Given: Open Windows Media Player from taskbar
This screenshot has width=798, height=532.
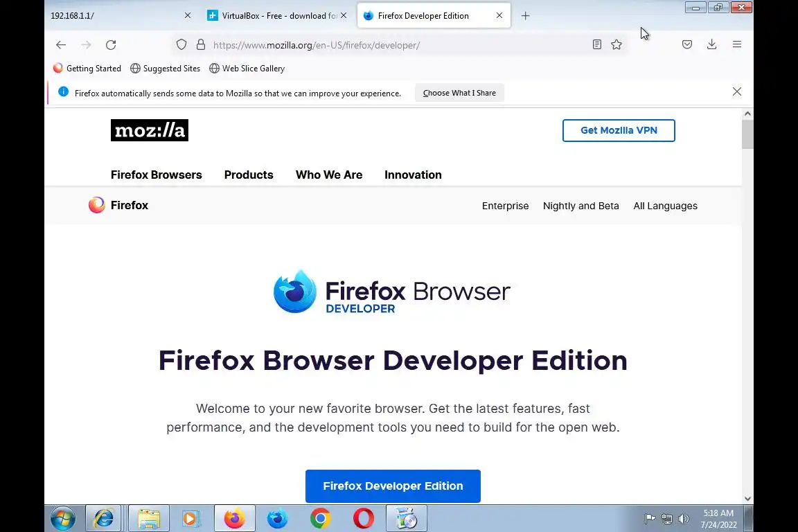Looking at the screenshot, I should 191,519.
